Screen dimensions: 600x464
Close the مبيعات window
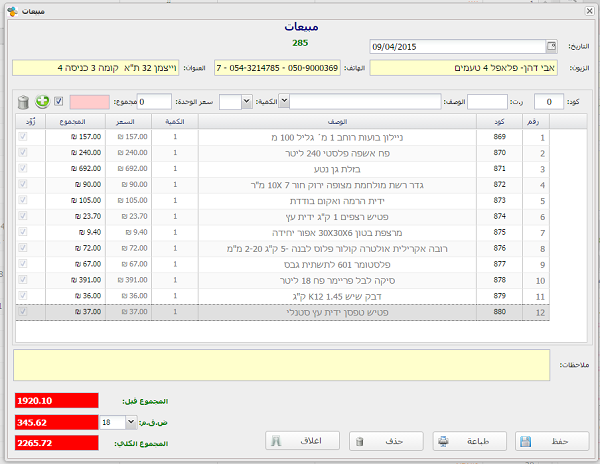(590, 11)
